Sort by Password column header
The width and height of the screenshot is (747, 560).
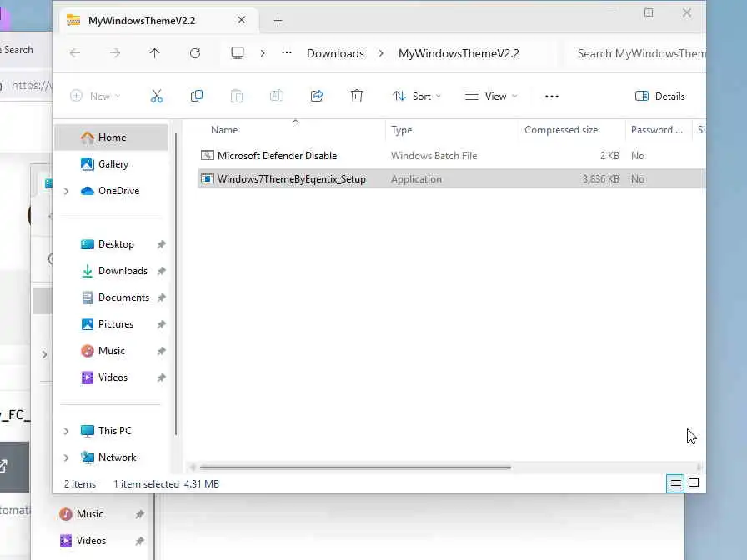coord(658,130)
